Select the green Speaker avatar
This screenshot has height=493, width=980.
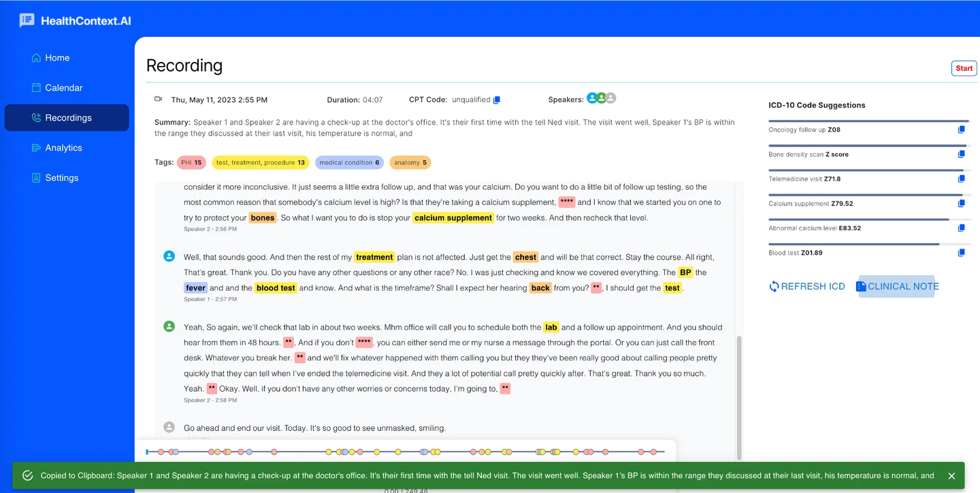click(601, 97)
